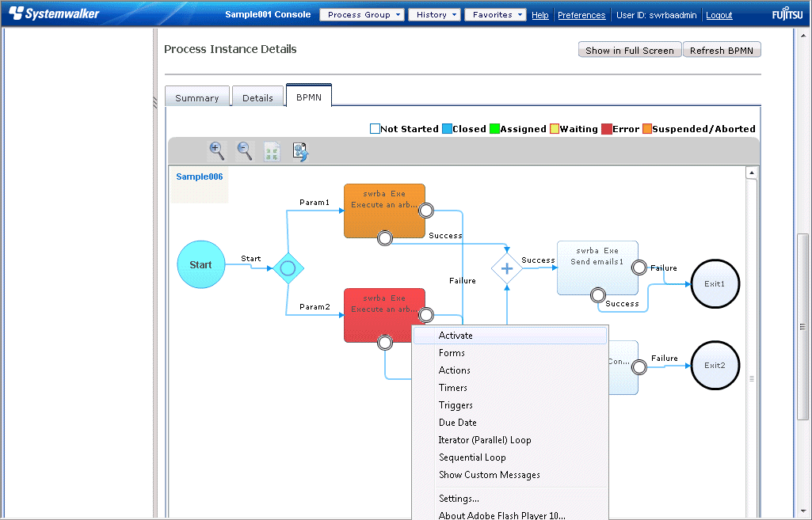Screen dimensions: 812x520
Task: Click the Refresh BPMN button
Action: pyautogui.click(x=721, y=51)
